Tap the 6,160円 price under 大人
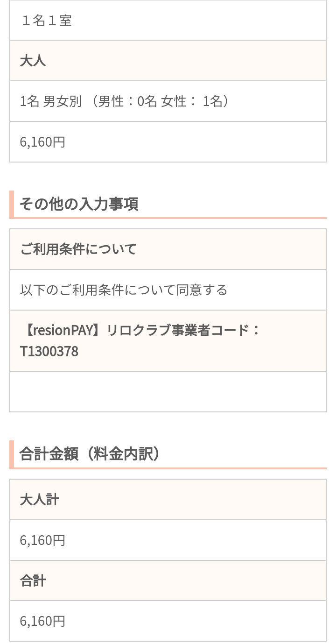The width and height of the screenshot is (336, 644). point(42,142)
